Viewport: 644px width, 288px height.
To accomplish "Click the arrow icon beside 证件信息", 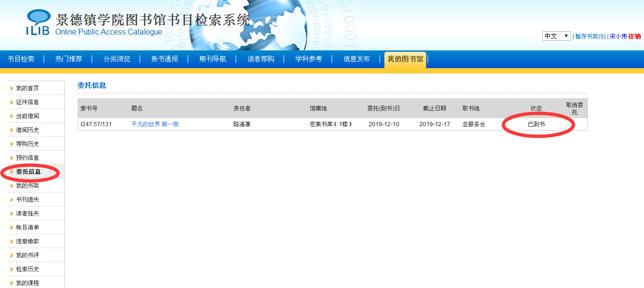I will click(12, 102).
